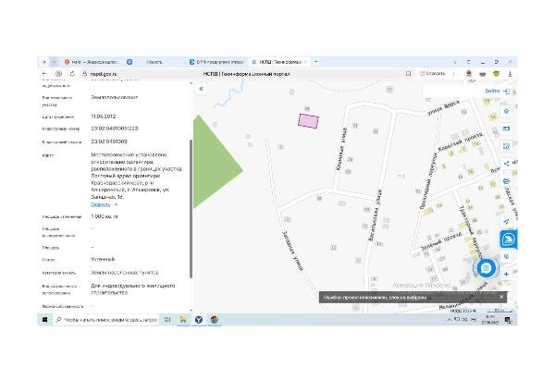Activate the area selection tool on map
Image resolution: width=555 pixels, height=392 pixels.
pyautogui.click(x=506, y=146)
